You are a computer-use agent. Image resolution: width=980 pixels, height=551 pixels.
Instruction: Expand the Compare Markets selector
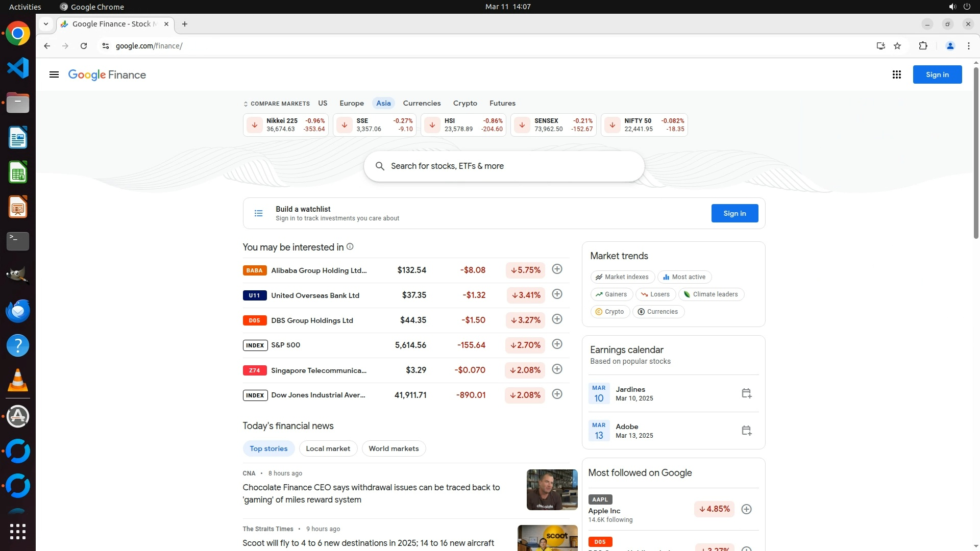point(277,104)
